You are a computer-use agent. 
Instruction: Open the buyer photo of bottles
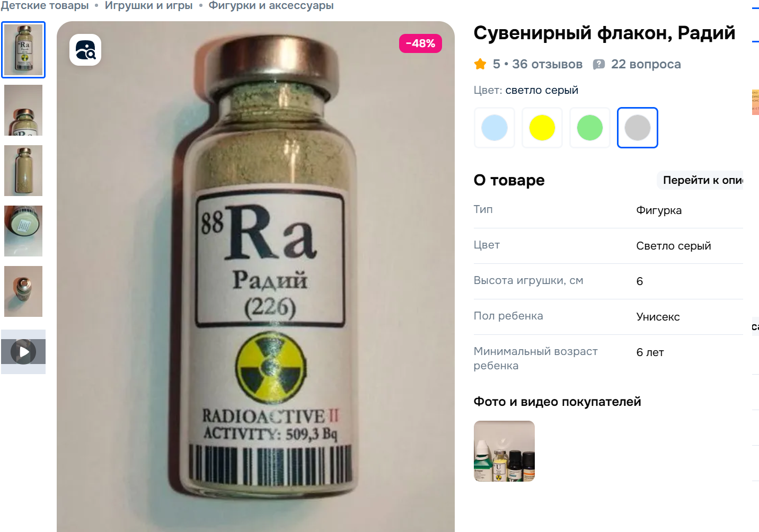pyautogui.click(x=504, y=451)
